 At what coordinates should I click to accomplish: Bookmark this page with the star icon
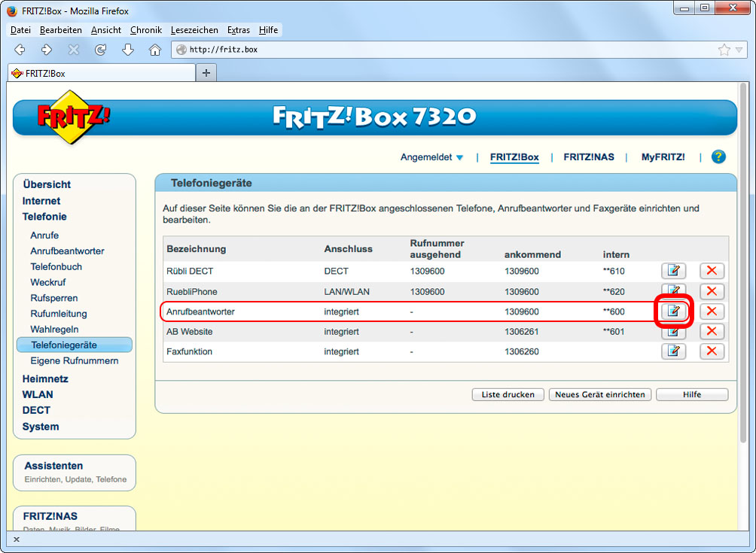point(724,50)
